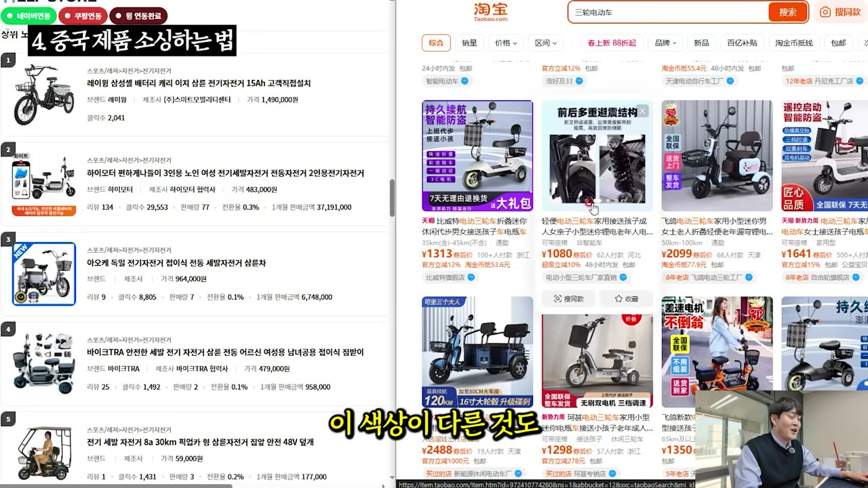The image size is (868, 488).
Task: Open the 전기 세발 자전거 8a canopy thumbnail
Action: click(44, 453)
